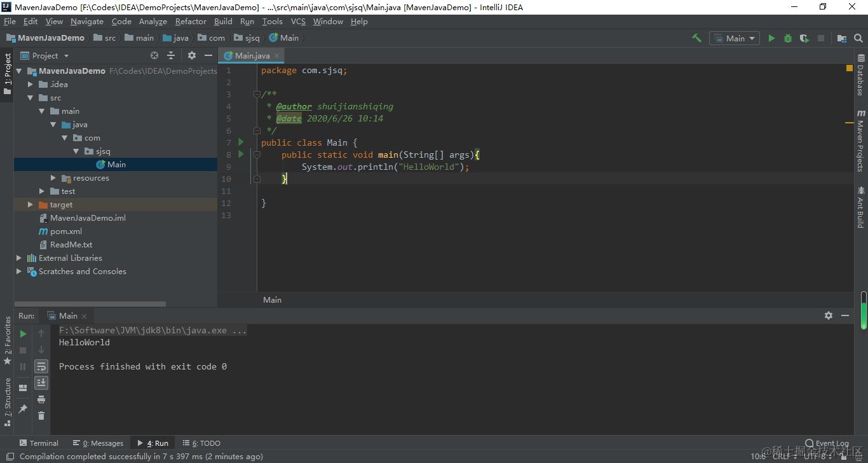Image resolution: width=868 pixels, height=463 pixels.
Task: Start debugging with the bug icon
Action: click(x=788, y=38)
